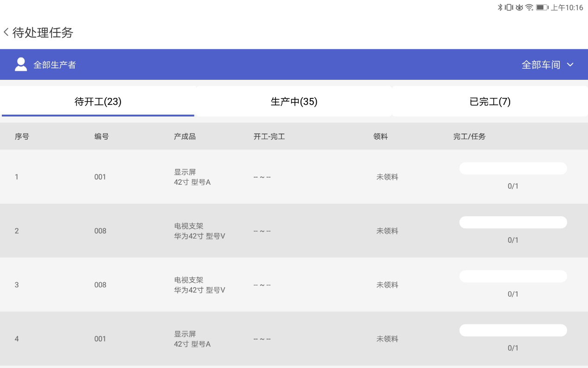Tap the Wi-Fi status icon
Screen dimensions: 588x368
[529, 7]
